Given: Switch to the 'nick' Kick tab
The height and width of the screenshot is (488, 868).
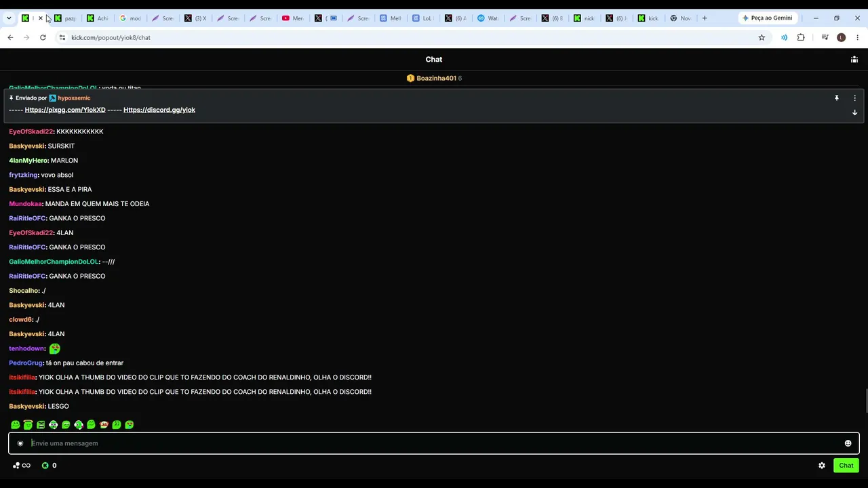Looking at the screenshot, I should [x=584, y=18].
